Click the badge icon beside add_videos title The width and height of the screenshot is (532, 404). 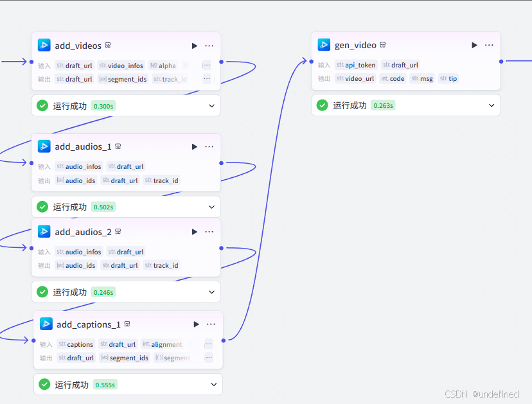point(108,45)
